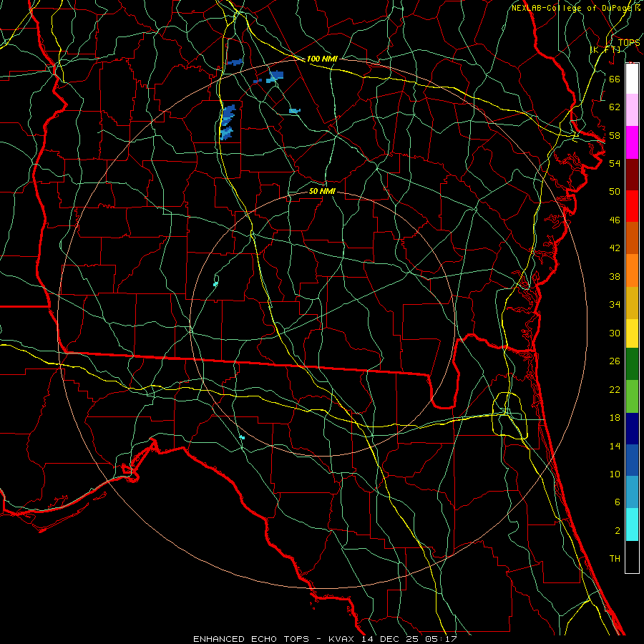
Task: Click the tiny cyan echo near the southern coast
Action: coord(243,437)
